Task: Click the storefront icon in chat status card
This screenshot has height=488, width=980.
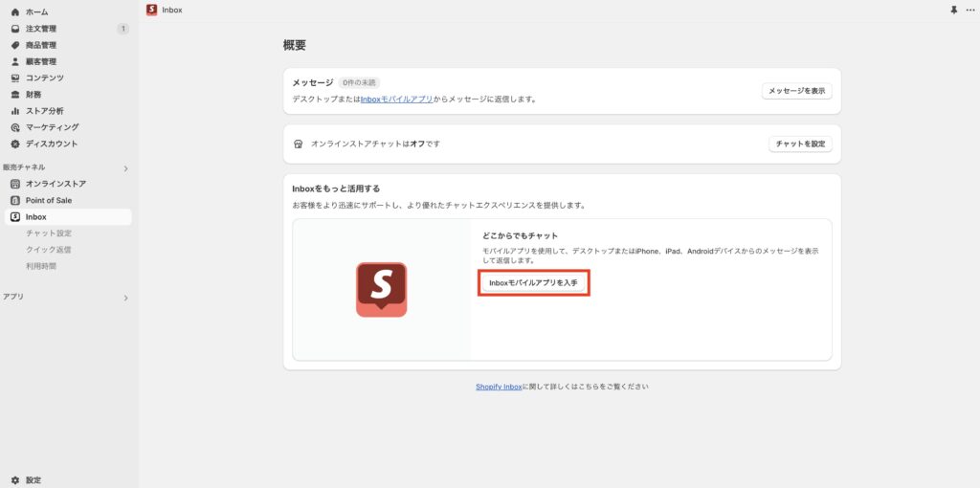Action: click(299, 144)
